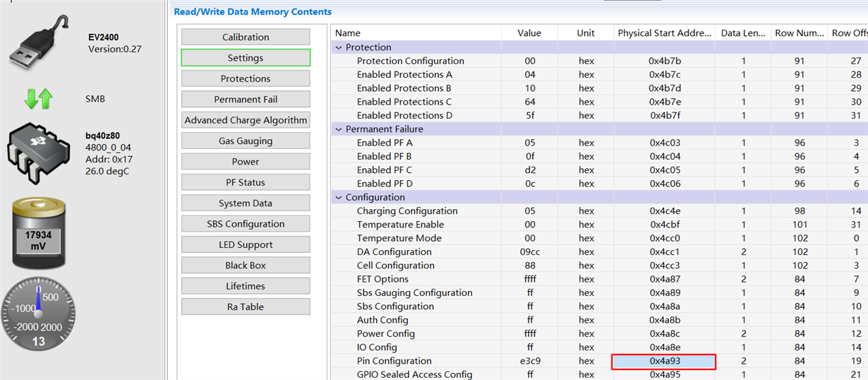
Task: Switch to Advanced Charge Algorithm settings
Action: tap(246, 120)
